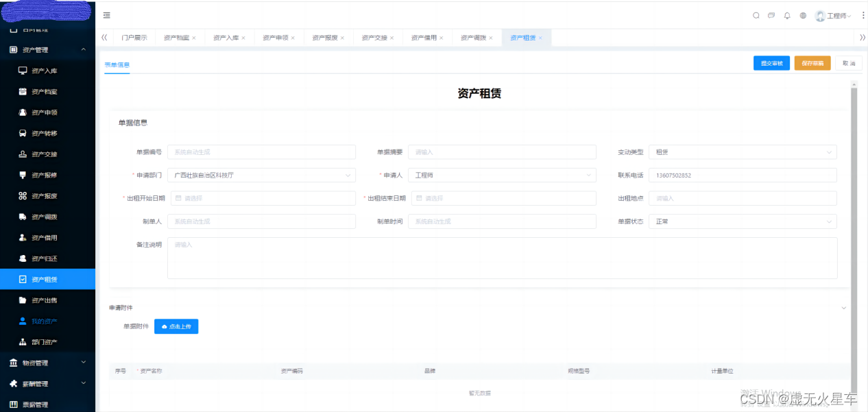Expand the 薪酬管理 sidebar group
868x412 pixels.
point(84,383)
